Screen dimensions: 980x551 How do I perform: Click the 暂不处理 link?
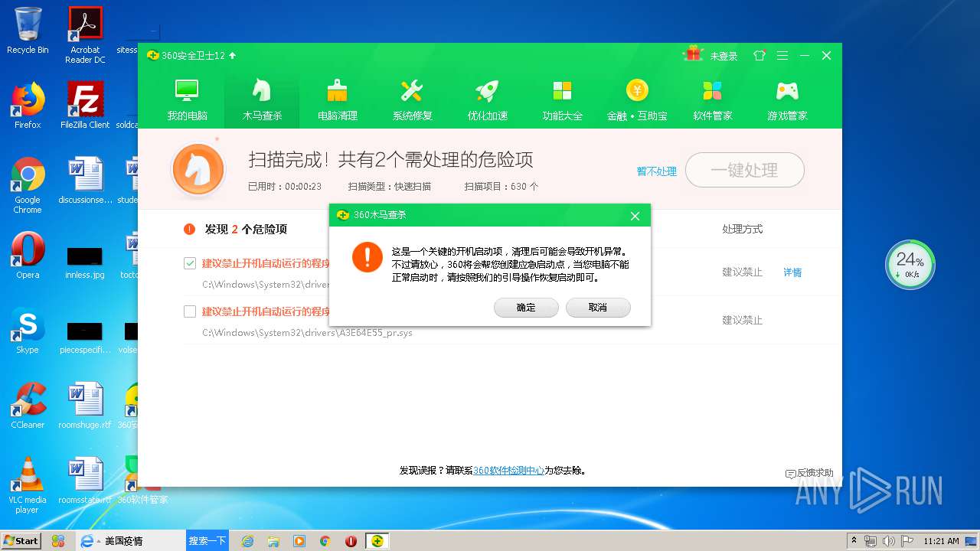pos(657,171)
